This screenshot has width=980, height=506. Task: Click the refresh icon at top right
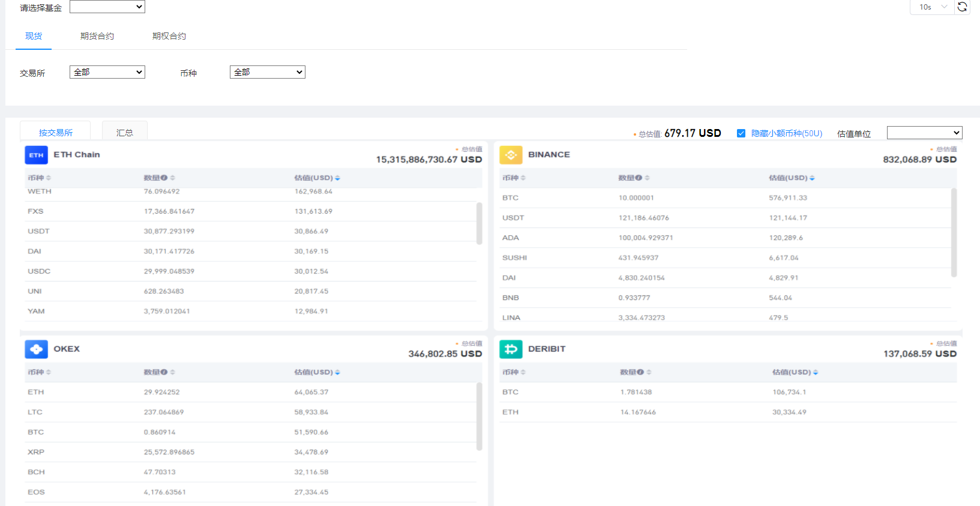tap(962, 7)
